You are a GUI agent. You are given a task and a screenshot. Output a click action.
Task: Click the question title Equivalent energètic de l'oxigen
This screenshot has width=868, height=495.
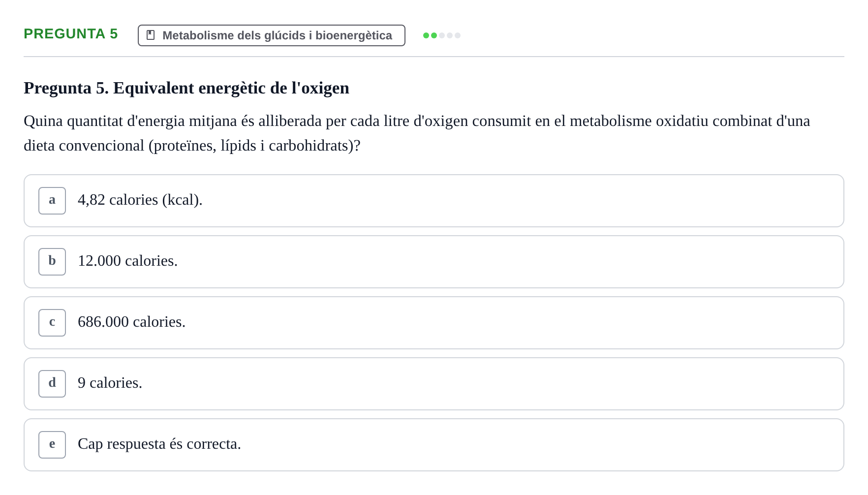(x=231, y=88)
